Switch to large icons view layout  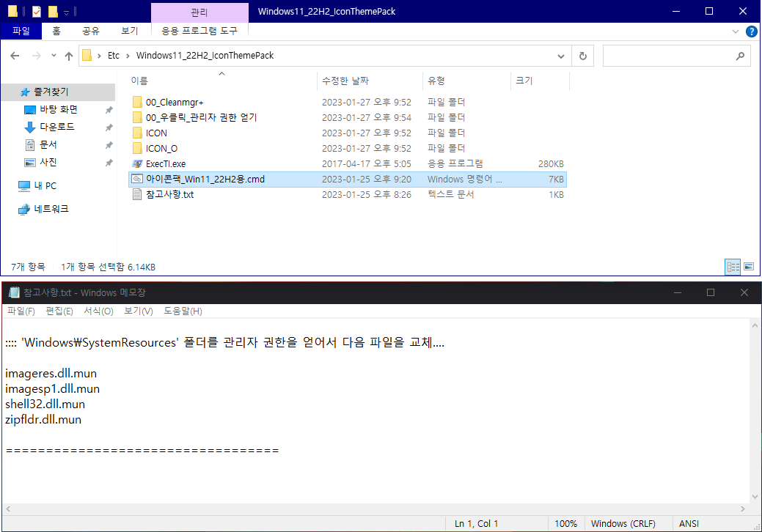(x=749, y=267)
